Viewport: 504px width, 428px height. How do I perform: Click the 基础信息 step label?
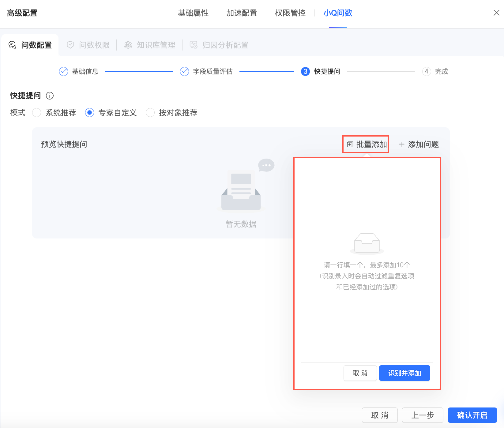coord(85,71)
